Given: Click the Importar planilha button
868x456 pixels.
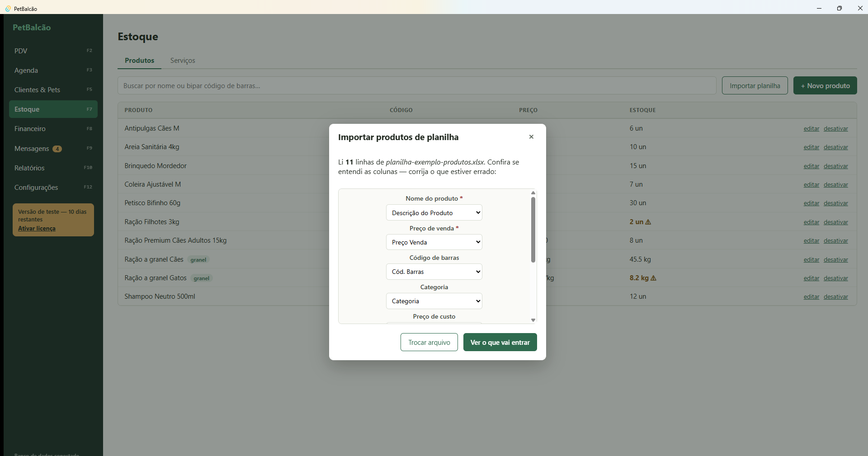Looking at the screenshot, I should pyautogui.click(x=755, y=85).
